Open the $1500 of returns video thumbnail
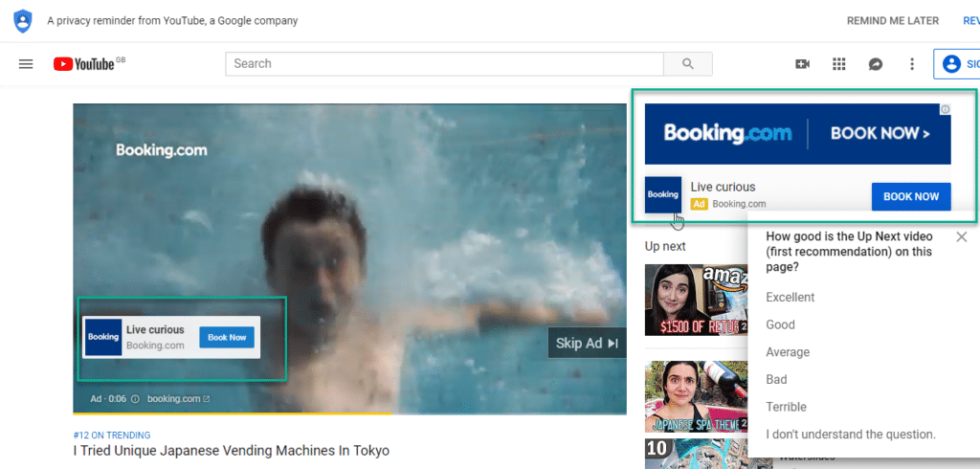Image resolution: width=980 pixels, height=469 pixels. click(697, 300)
